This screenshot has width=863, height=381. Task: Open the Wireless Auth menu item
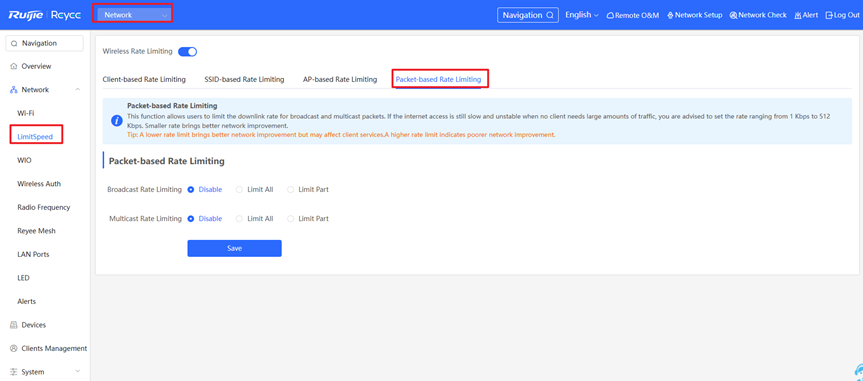39,184
